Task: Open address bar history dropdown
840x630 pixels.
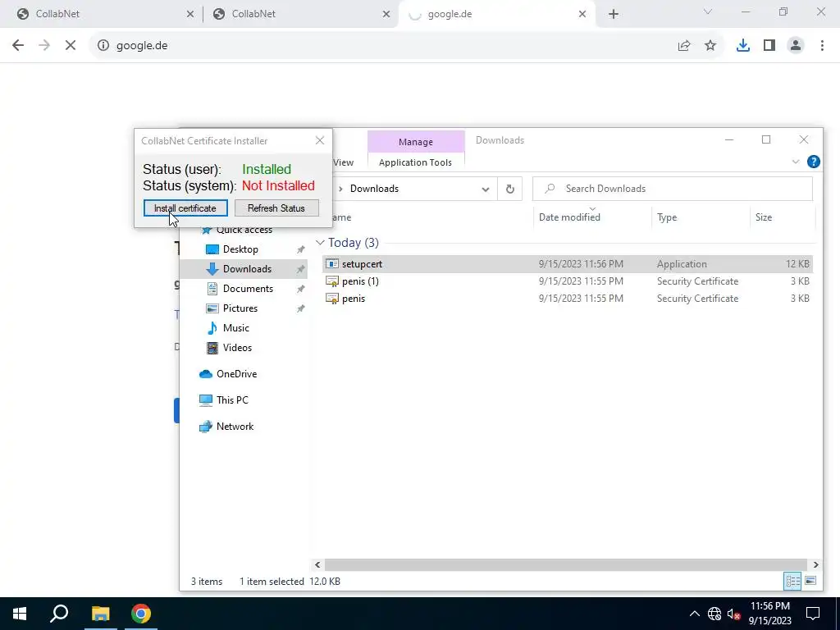Action: click(486, 189)
